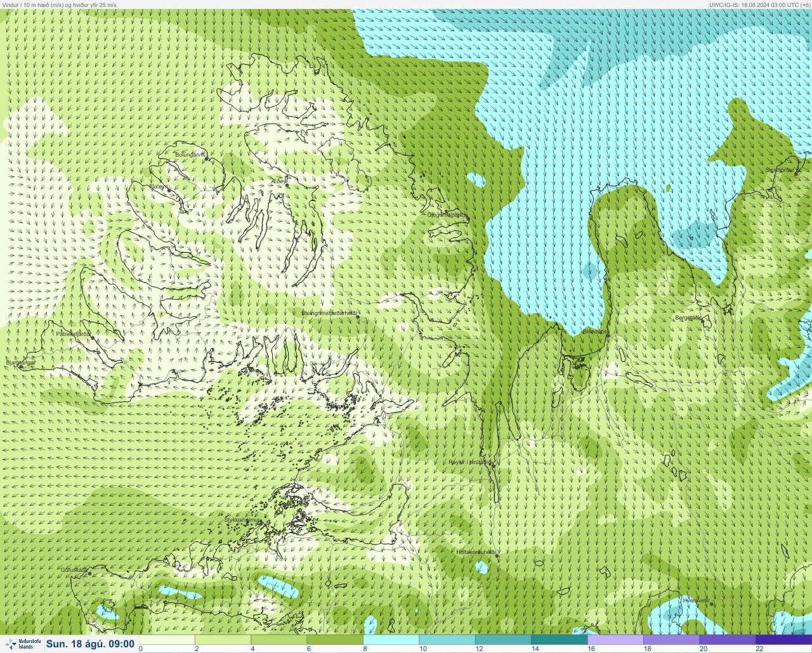
Task: Select the 6–8 m/s legend swatch
Action: click(x=335, y=640)
